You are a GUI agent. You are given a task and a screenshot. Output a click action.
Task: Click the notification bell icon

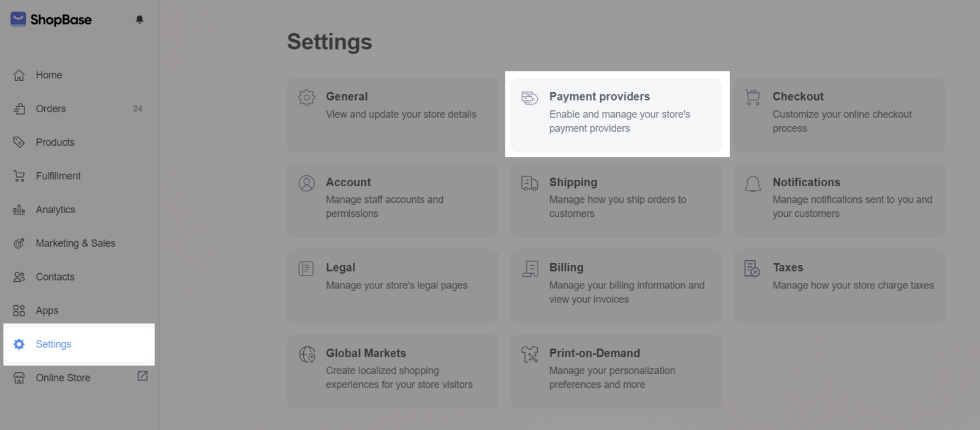coord(140,20)
